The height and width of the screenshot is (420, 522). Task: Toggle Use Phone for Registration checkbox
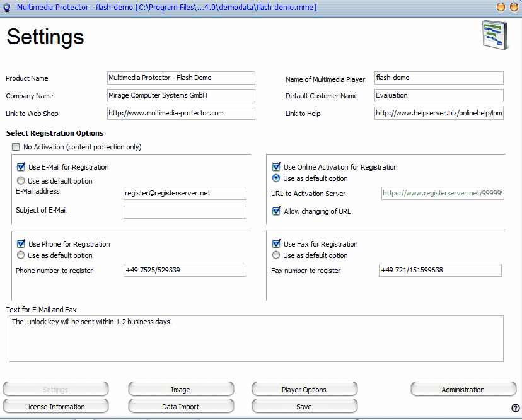(21, 244)
